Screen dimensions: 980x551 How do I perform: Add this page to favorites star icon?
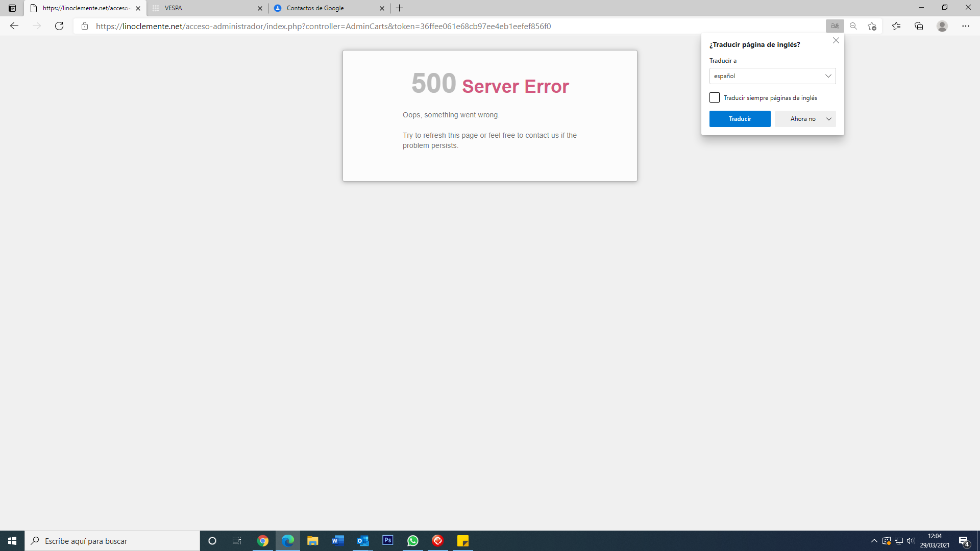tap(872, 26)
